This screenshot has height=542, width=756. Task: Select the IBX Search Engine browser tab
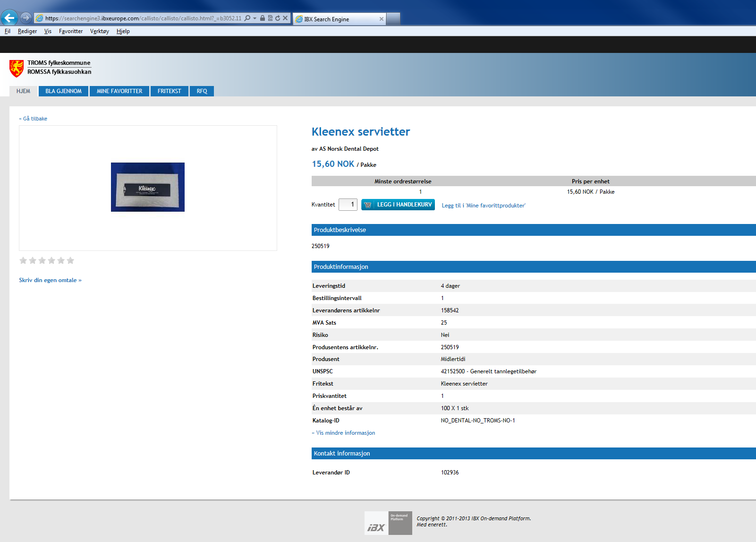[x=340, y=19]
